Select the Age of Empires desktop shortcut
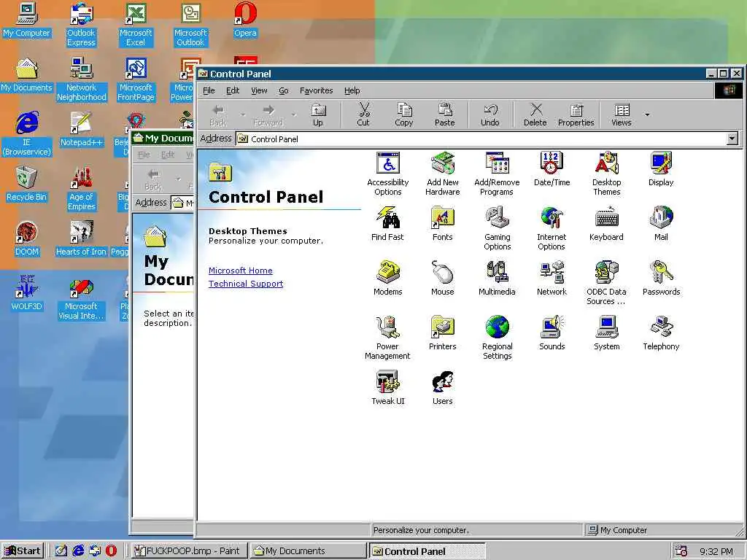Image resolution: width=747 pixels, height=560 pixels. pyautogui.click(x=81, y=190)
